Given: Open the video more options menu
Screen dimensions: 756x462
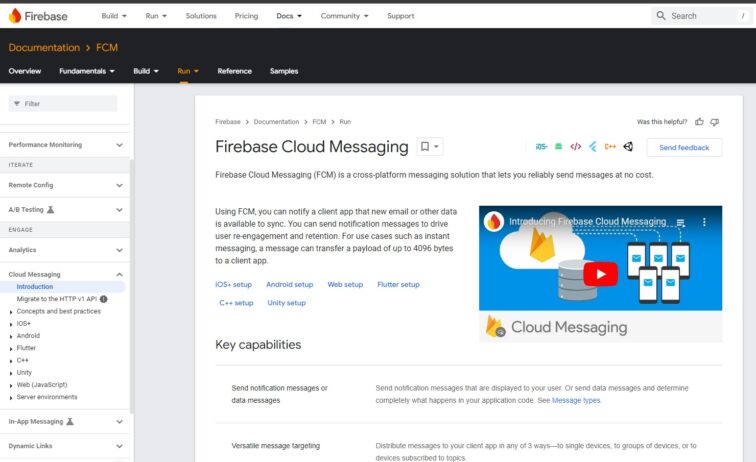Looking at the screenshot, I should (x=704, y=222).
